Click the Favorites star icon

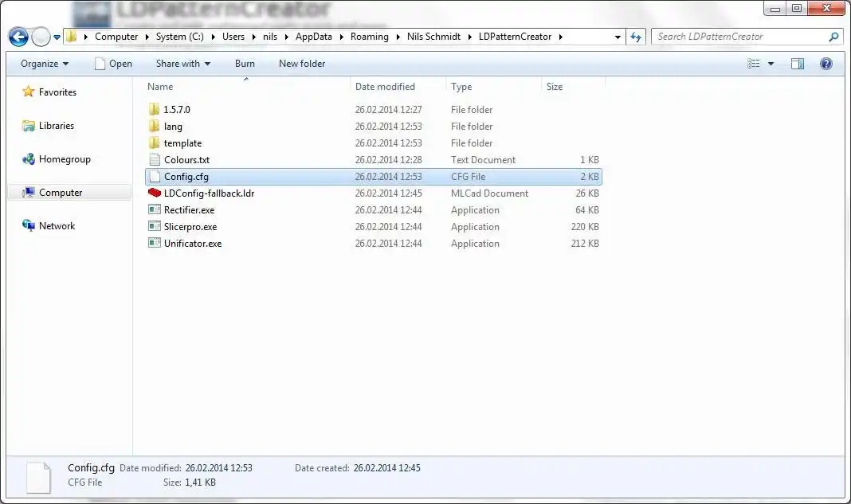click(x=28, y=92)
